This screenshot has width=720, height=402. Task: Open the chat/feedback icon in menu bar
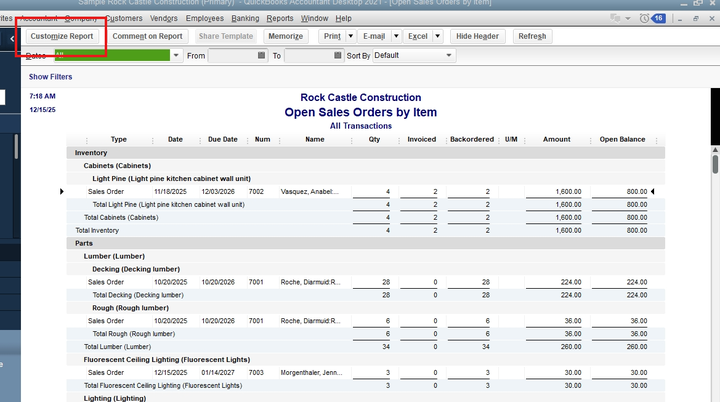pyautogui.click(x=614, y=18)
